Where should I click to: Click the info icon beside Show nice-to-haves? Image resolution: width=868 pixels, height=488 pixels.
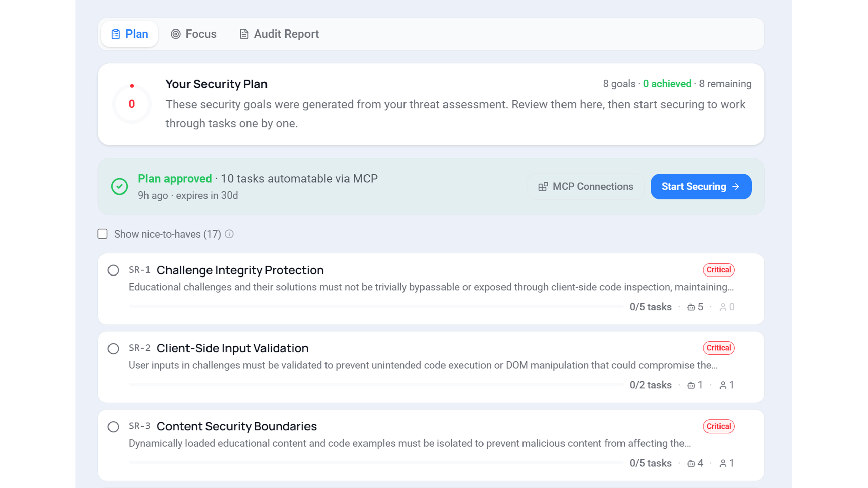(229, 234)
